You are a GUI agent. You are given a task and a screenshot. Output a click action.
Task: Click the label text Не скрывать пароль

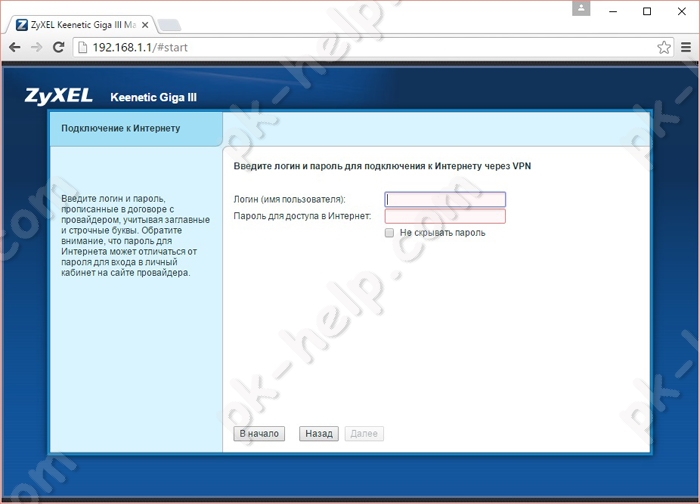click(x=442, y=233)
